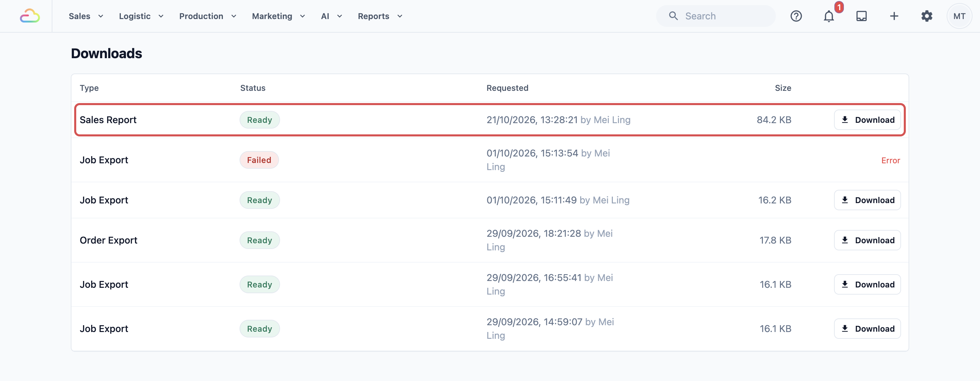
Task: Click the 21/10/2026, 13:28:21 timestamp
Action: click(532, 120)
